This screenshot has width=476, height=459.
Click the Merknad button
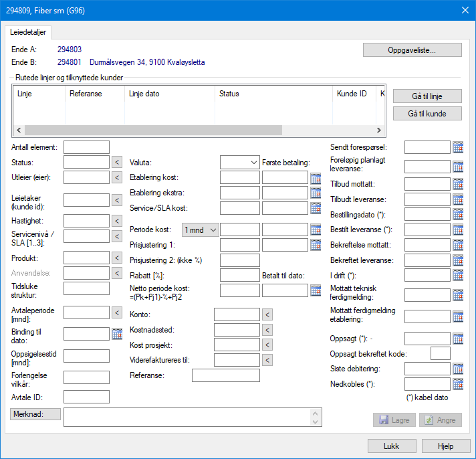(x=35, y=414)
